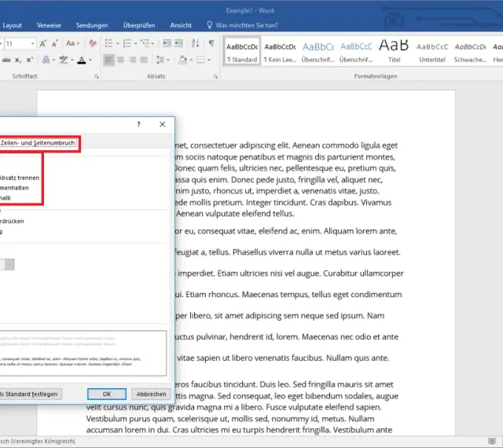The image size is (503, 448).
Task: Open the font size dropdown arrow
Action: click(x=33, y=44)
